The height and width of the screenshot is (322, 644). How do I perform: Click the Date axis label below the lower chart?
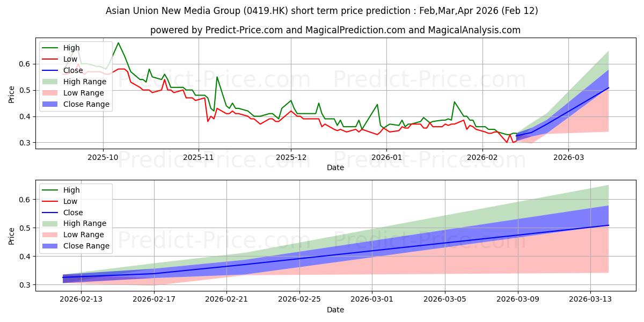click(x=335, y=310)
